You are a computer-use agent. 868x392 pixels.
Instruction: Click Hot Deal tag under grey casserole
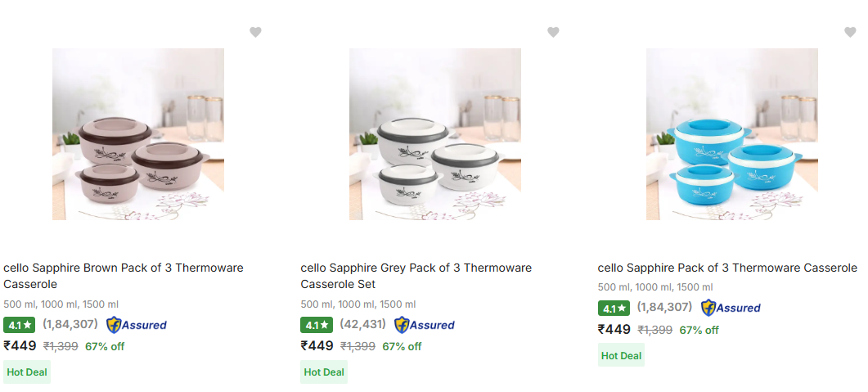324,372
